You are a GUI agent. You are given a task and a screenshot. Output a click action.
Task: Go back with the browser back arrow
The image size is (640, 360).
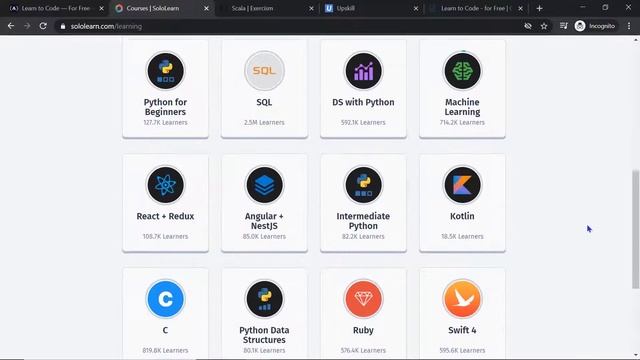coord(11,26)
